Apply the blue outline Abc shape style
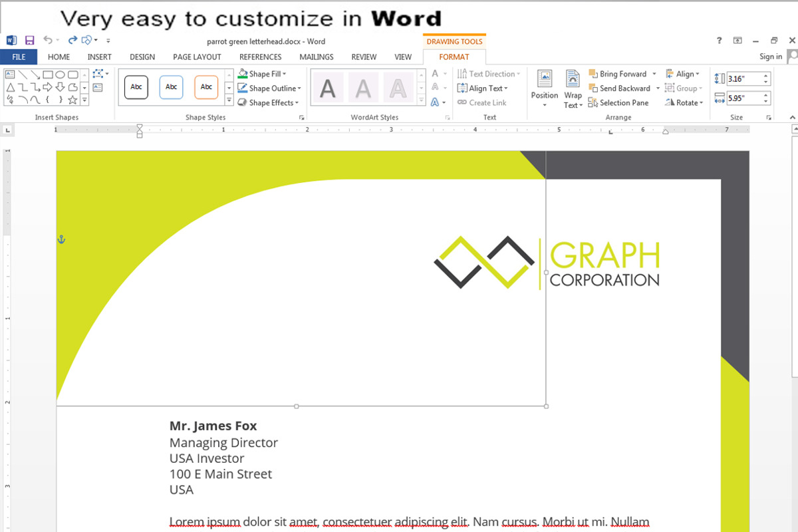Image resolution: width=798 pixels, height=532 pixels. 172,87
